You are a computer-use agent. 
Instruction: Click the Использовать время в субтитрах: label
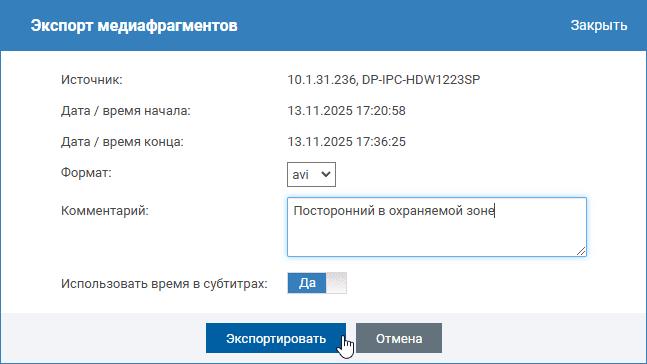[x=164, y=284]
